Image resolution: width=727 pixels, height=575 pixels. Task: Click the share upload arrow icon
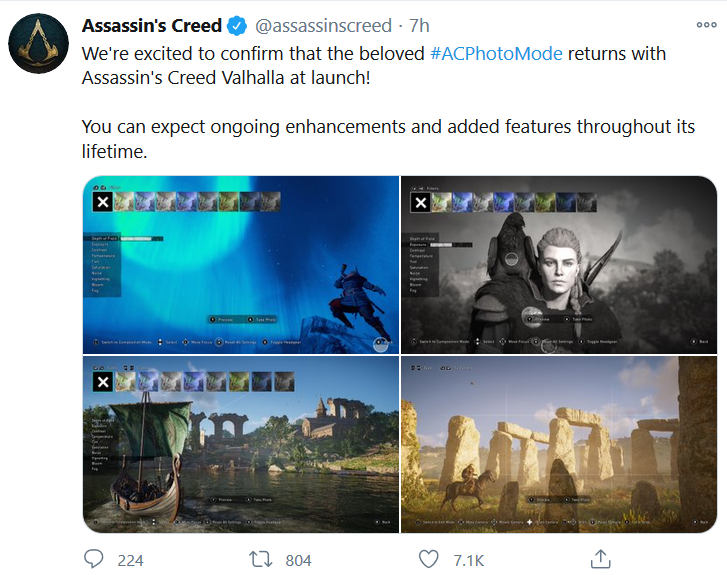[600, 559]
